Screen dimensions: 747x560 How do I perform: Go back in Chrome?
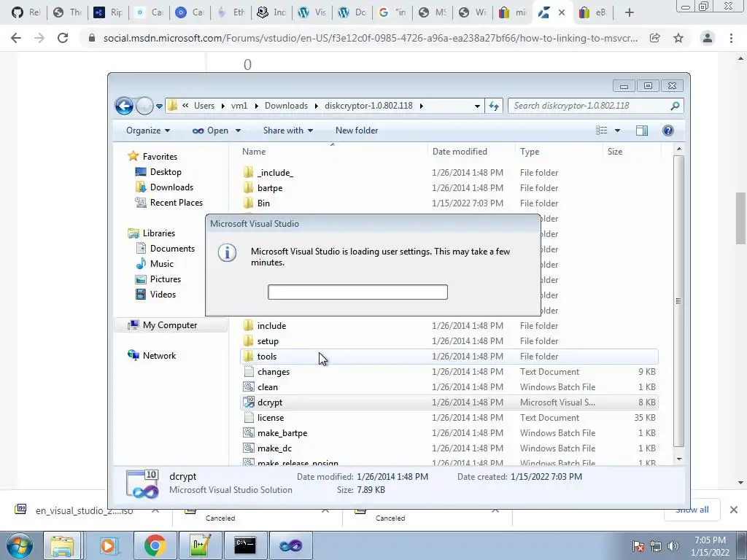click(16, 38)
